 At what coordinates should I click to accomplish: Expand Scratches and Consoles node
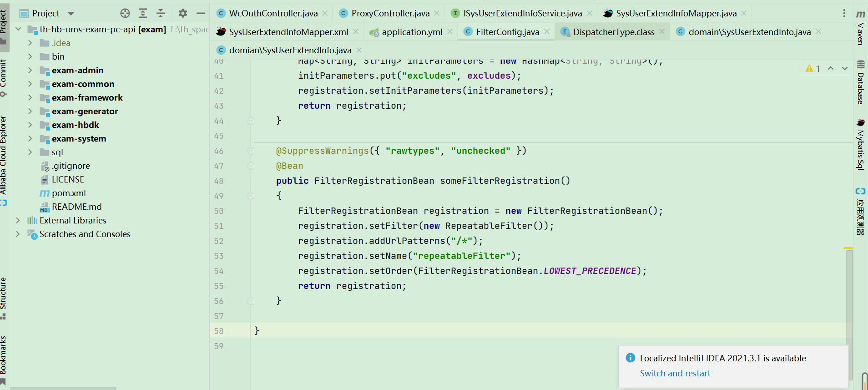point(18,234)
